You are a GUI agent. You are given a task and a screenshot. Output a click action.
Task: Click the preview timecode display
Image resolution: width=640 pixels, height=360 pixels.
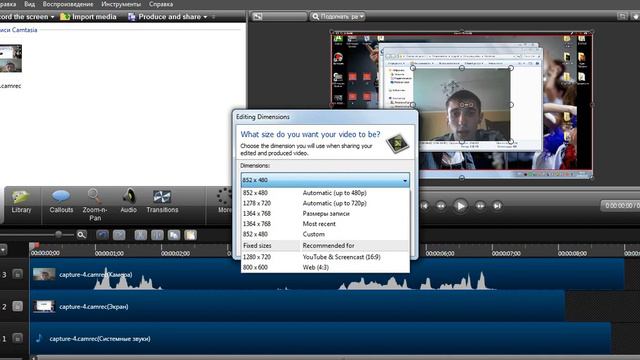point(620,206)
